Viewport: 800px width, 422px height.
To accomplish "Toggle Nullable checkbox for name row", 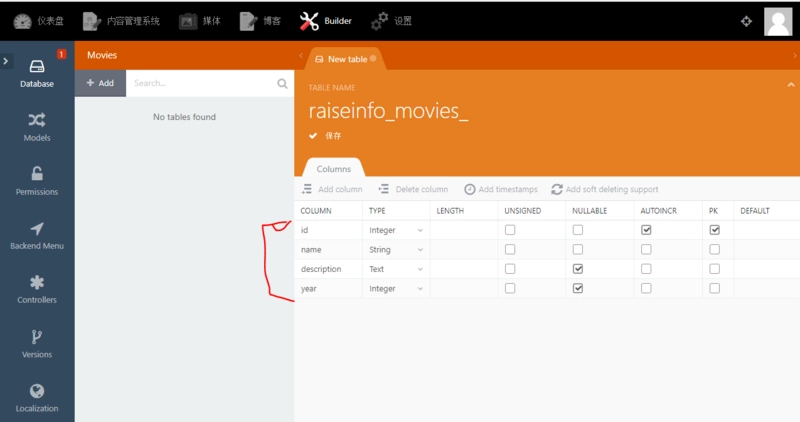I will (578, 250).
